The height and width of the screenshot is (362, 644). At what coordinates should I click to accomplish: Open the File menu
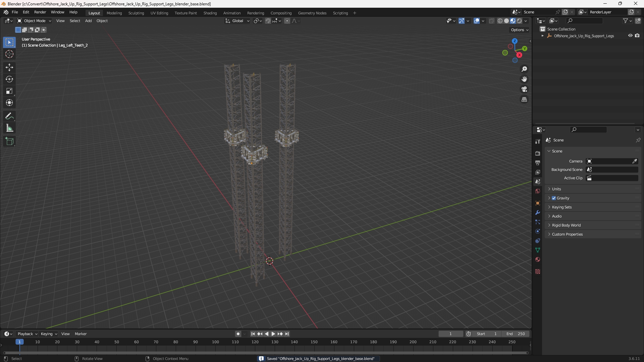[15, 12]
